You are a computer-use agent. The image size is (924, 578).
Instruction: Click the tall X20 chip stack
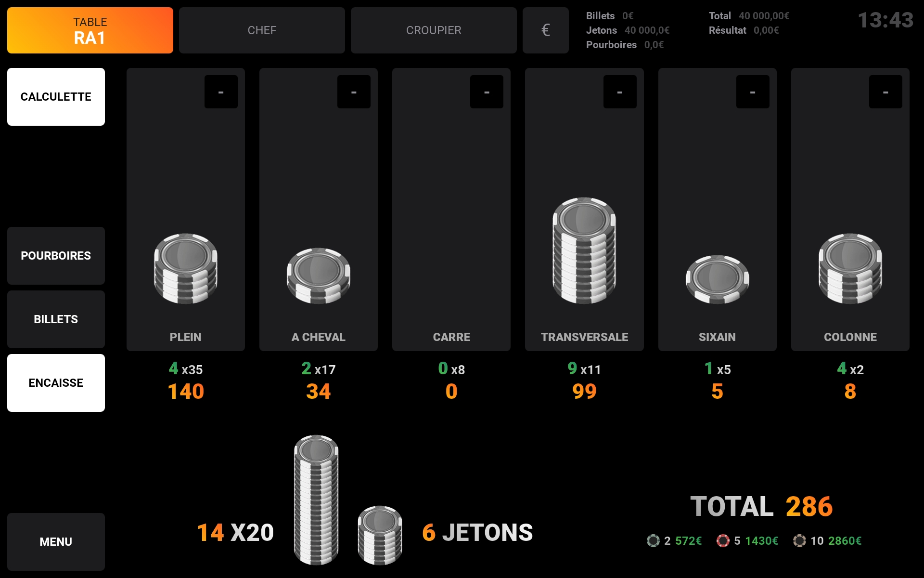pos(316,500)
